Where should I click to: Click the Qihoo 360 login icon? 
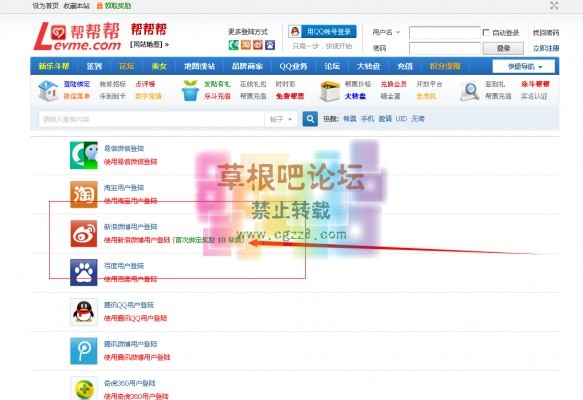pos(84,389)
